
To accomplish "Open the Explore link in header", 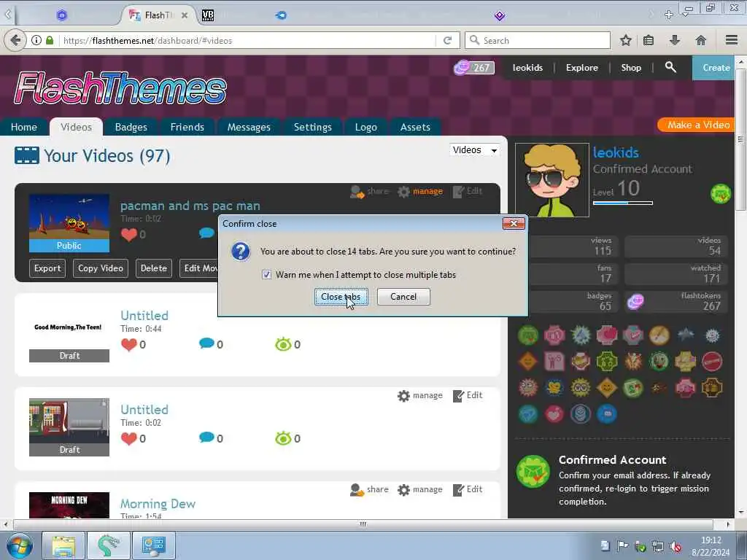I will click(x=581, y=68).
